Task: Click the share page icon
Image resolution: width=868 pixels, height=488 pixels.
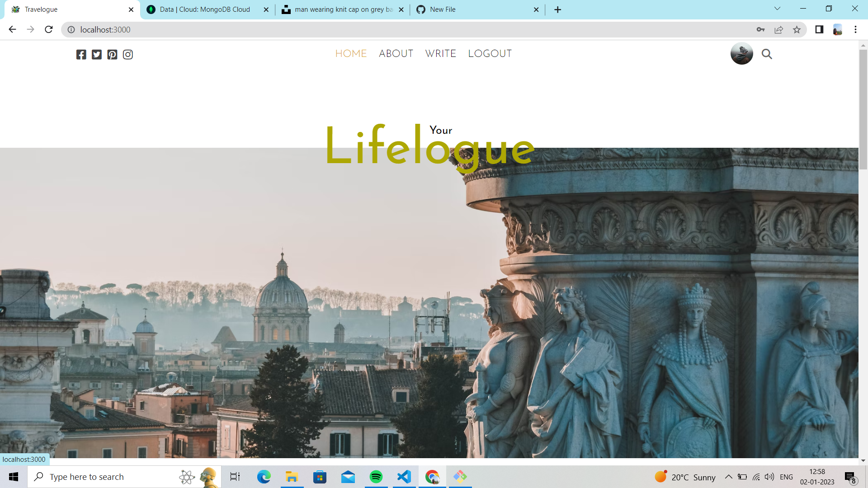Action: (778, 30)
